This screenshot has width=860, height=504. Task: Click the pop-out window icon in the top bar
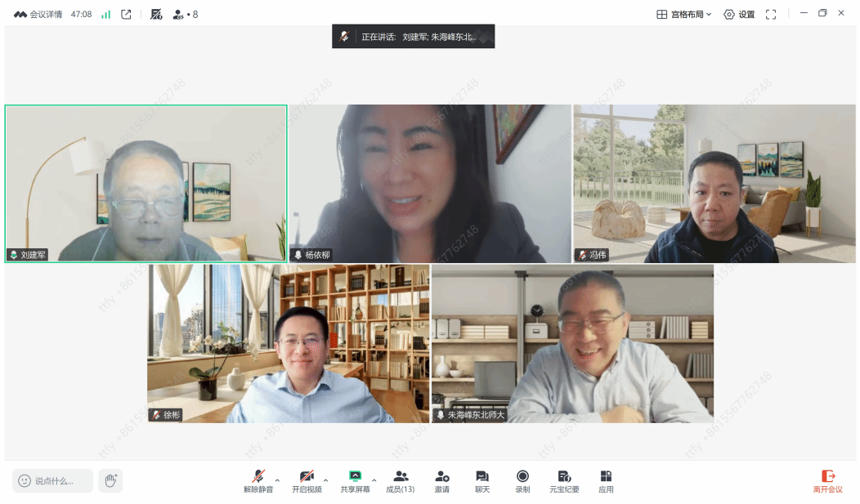(126, 14)
